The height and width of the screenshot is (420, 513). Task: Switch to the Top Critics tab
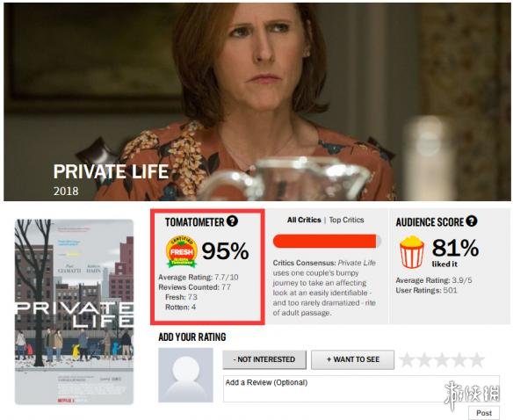pos(346,220)
